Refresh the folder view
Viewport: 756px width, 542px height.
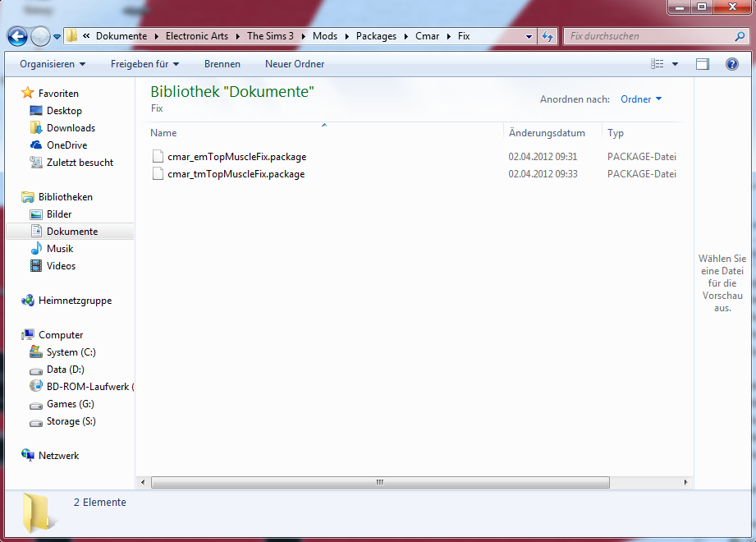(548, 36)
